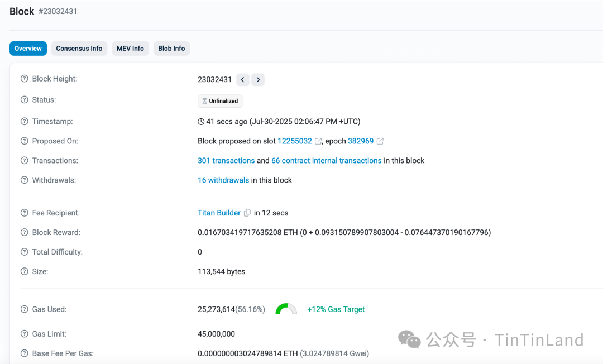Click the Unfinalized status badge
This screenshot has width=603, height=364.
(220, 101)
